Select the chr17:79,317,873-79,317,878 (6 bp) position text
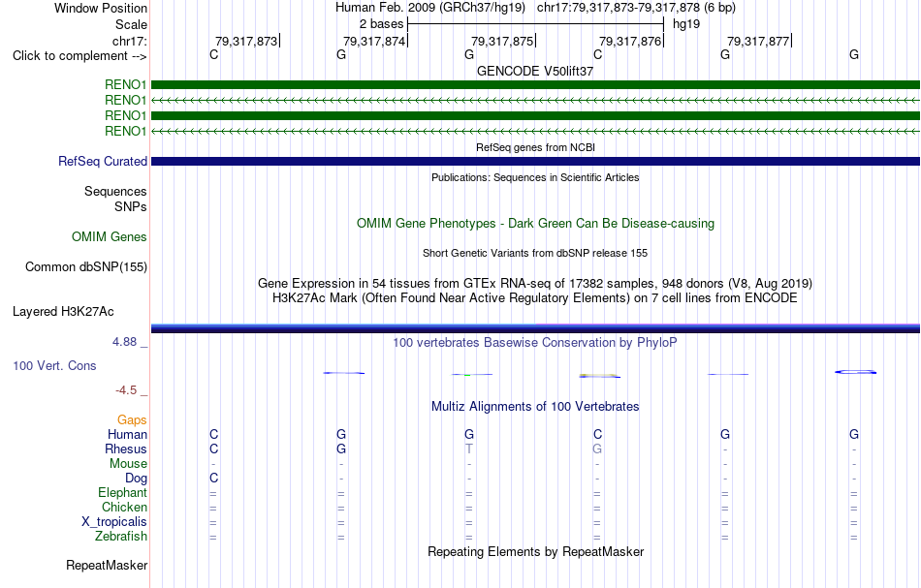Screen dimensions: 921x588 [636, 8]
